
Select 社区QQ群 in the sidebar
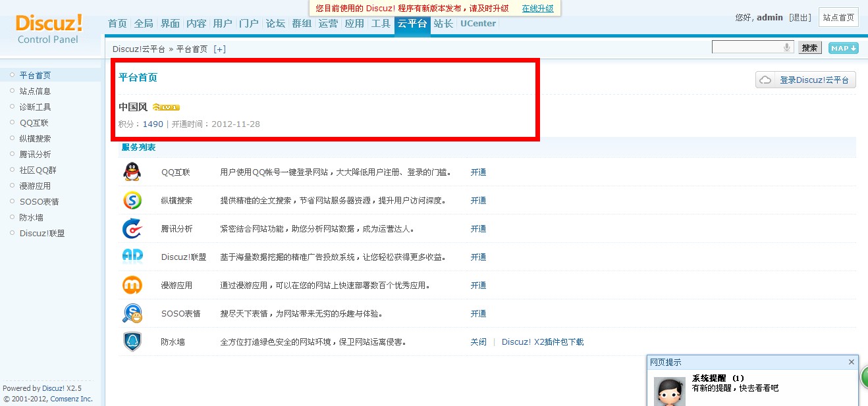click(38, 170)
